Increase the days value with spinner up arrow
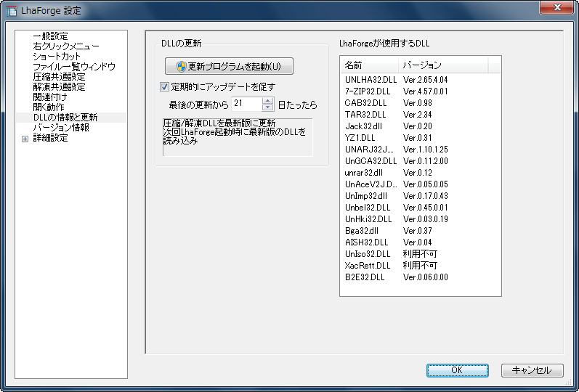The image size is (579, 392). [x=268, y=101]
